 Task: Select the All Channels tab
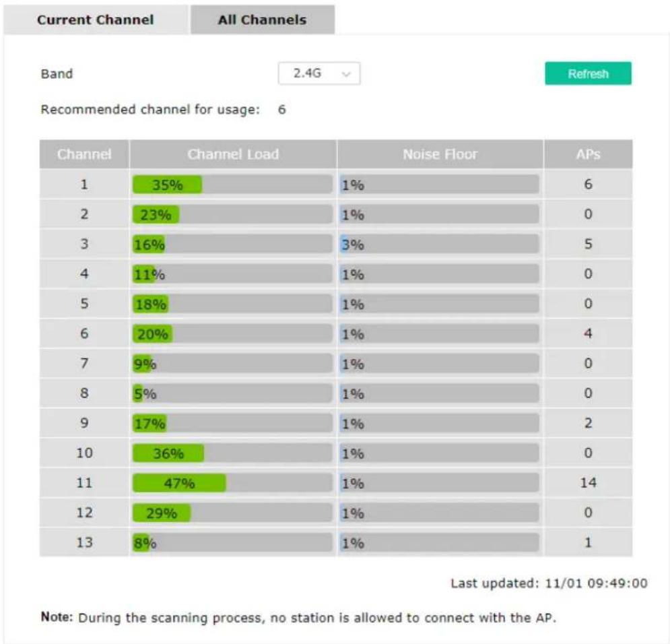point(263,20)
